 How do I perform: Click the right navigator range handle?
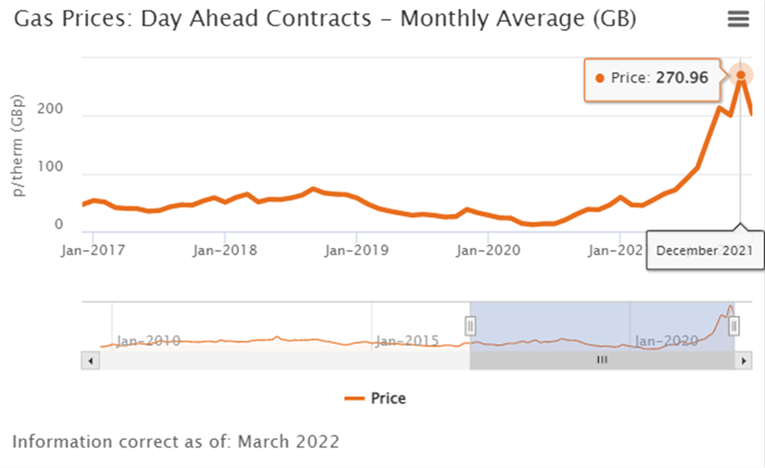click(734, 326)
